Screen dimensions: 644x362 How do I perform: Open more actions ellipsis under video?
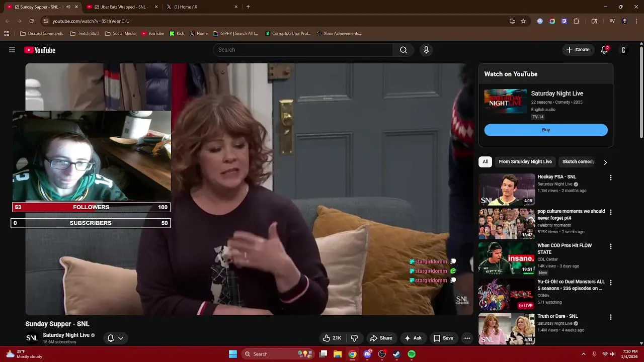point(467,338)
